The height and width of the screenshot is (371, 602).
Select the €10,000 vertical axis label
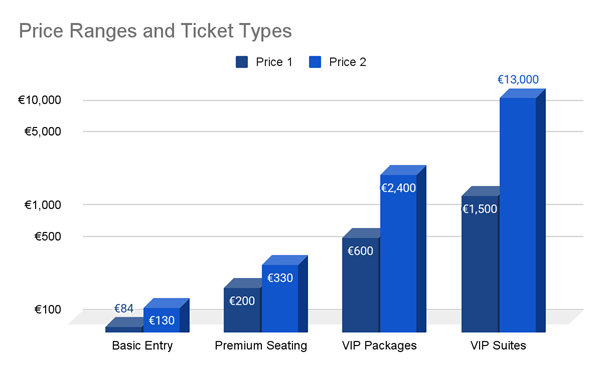point(40,100)
